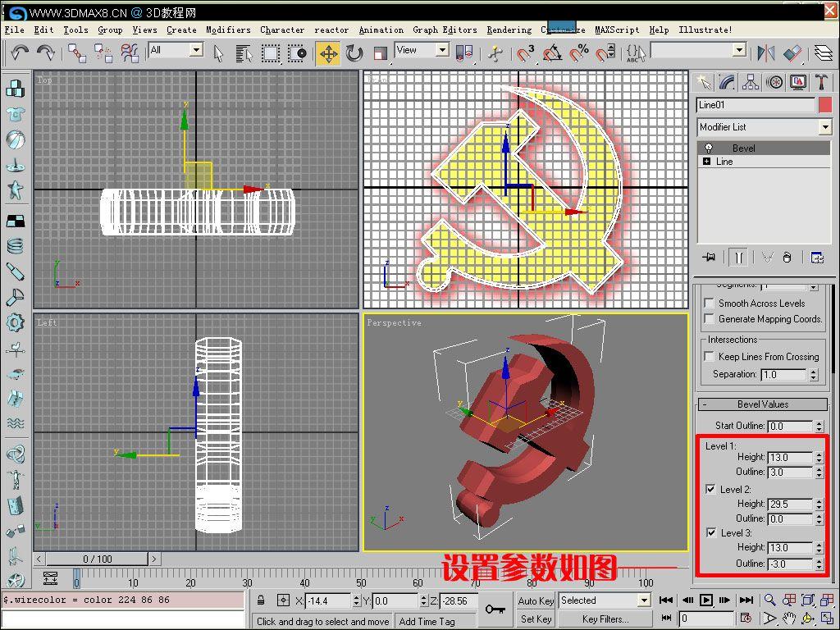Select the Unlink Selection tool
This screenshot has width=840, height=630.
(103, 53)
